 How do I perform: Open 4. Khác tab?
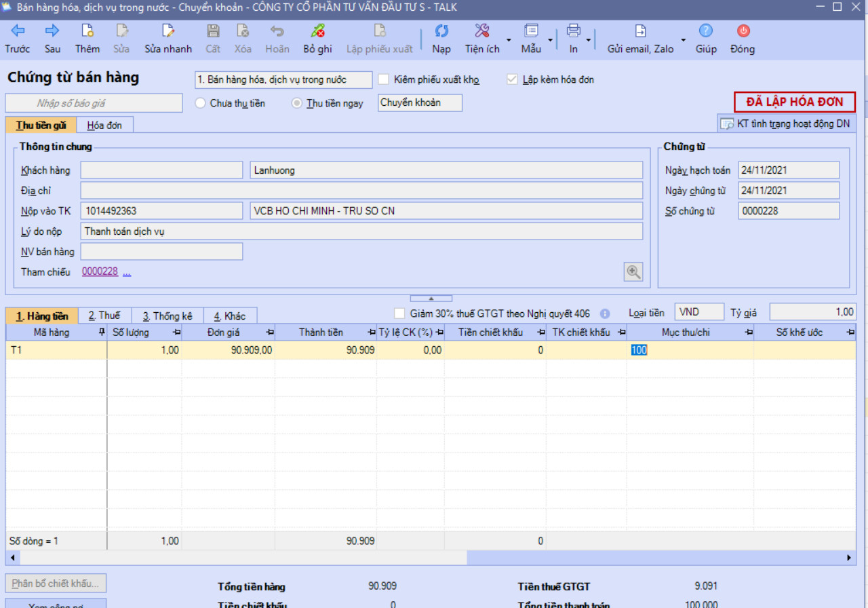pos(230,316)
